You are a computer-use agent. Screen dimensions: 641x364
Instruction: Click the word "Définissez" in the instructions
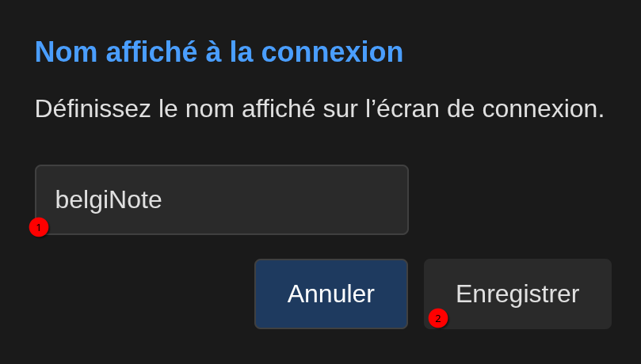pos(93,108)
